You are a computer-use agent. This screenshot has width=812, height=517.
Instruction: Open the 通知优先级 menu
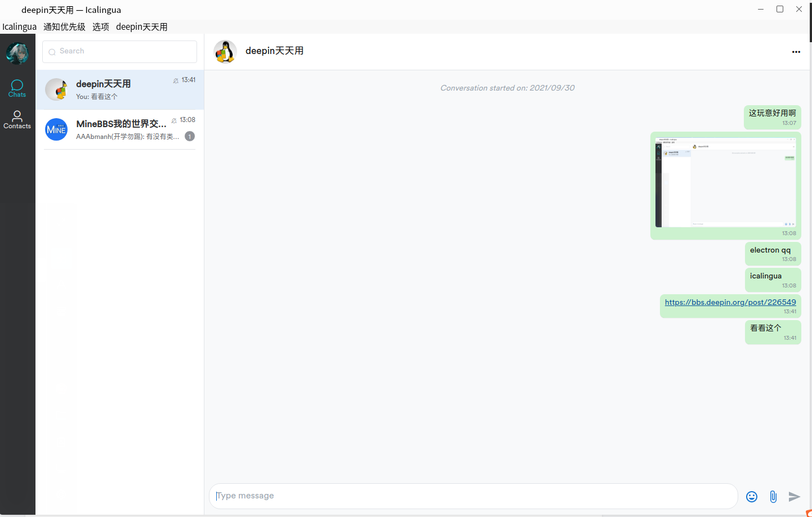point(64,26)
